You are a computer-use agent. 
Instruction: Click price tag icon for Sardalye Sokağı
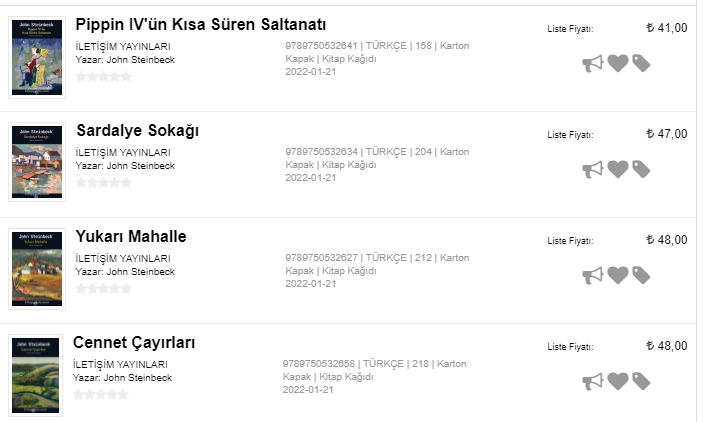[641, 170]
